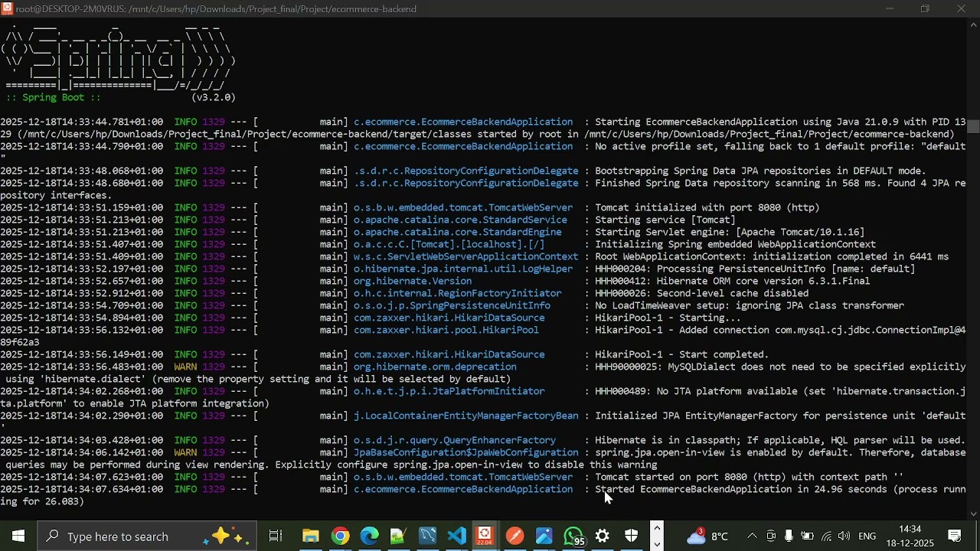Click the '(v3.2.0)' version text
The height and width of the screenshot is (551, 980).
coord(213,97)
